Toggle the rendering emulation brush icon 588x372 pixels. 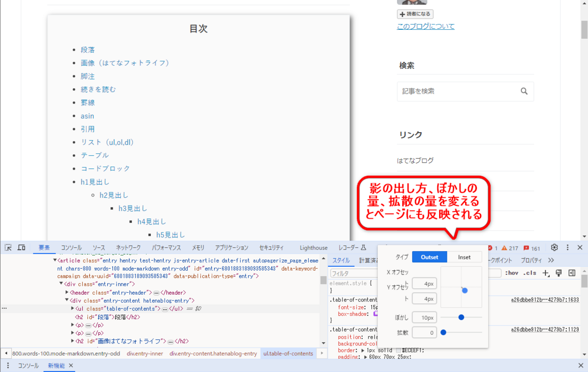pyautogui.click(x=559, y=273)
